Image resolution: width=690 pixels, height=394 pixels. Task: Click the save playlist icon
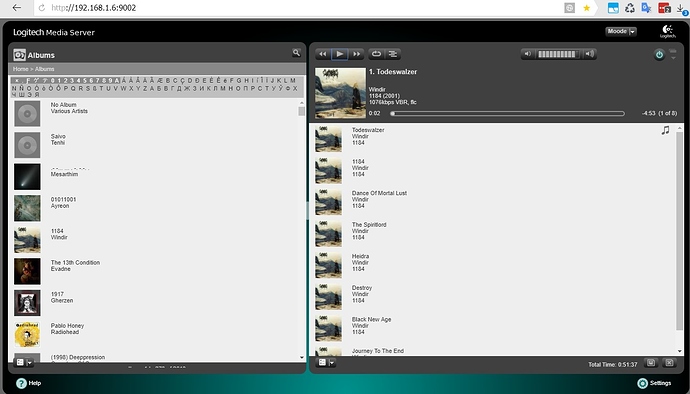click(x=651, y=363)
